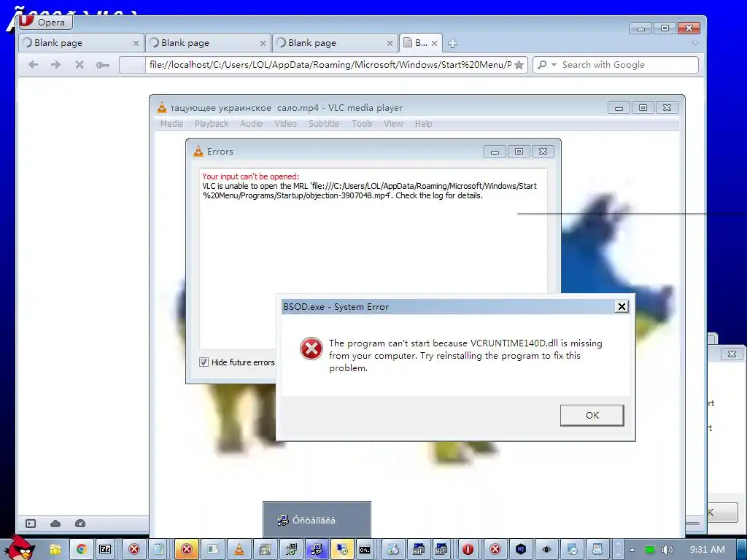Open 7-Zip from the taskbar
The width and height of the screenshot is (747, 560).
coord(105,550)
